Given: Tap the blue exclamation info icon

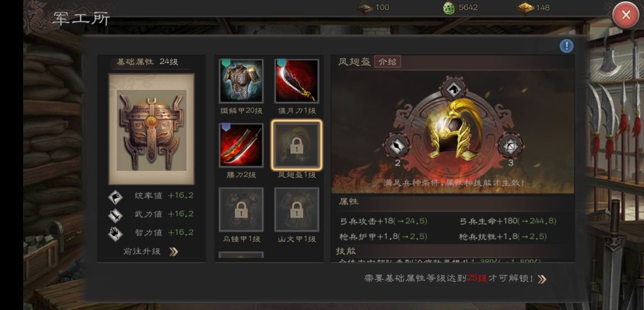Looking at the screenshot, I should pyautogui.click(x=566, y=46).
